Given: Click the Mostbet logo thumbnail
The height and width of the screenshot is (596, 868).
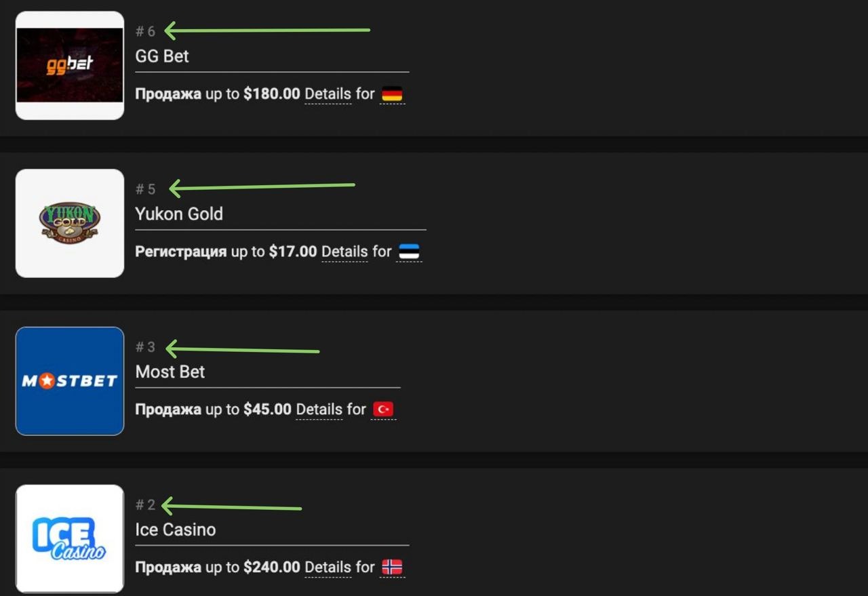Looking at the screenshot, I should point(70,381).
